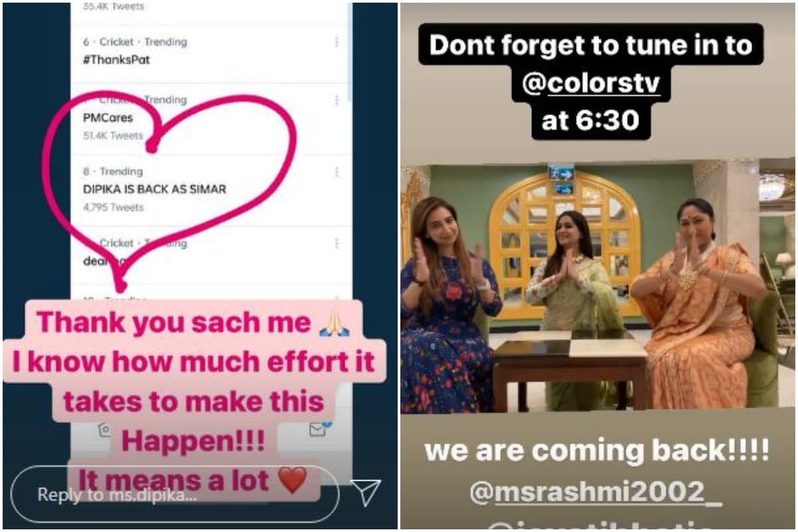Tap the @msrashmi2002_ mention

(x=595, y=493)
